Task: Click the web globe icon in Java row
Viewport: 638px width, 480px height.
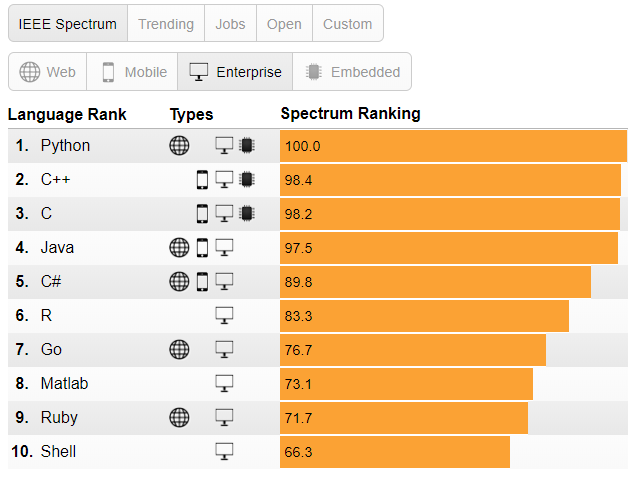Action: 179,248
